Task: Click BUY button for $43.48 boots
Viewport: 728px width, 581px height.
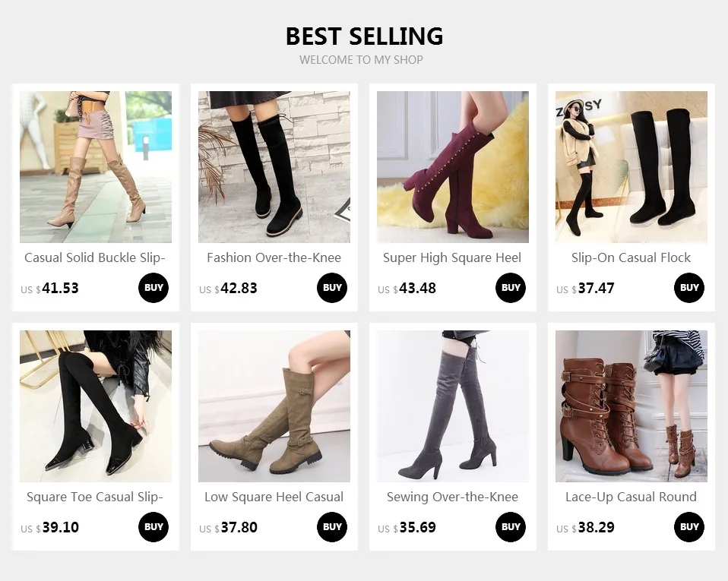Action: coord(511,288)
